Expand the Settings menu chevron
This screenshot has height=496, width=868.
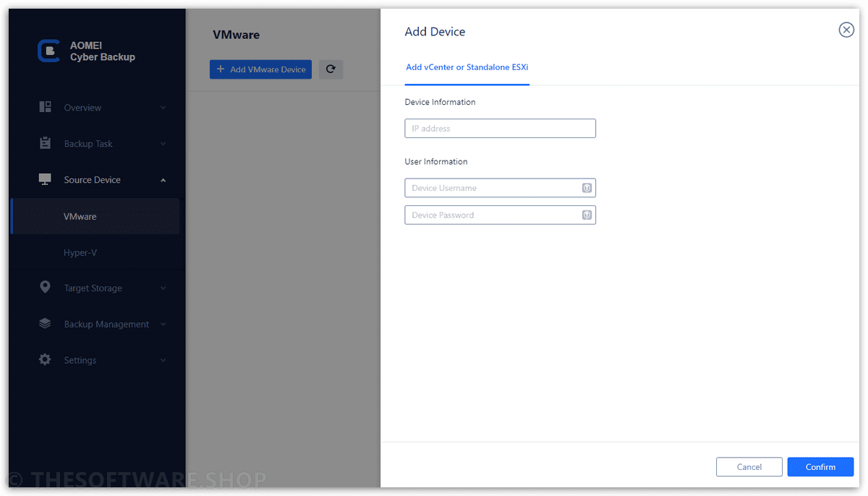(163, 360)
